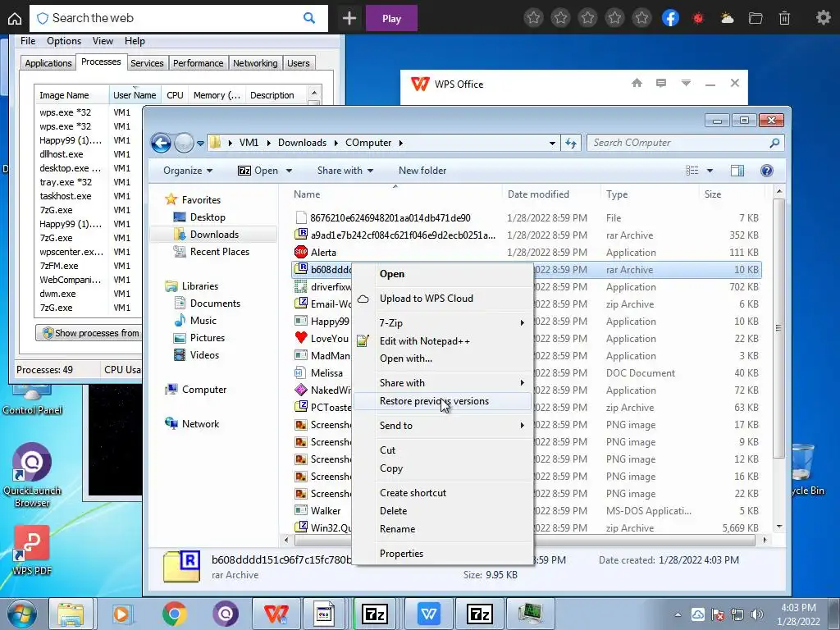
Task: Show hidden tray icons arrow
Action: click(678, 614)
